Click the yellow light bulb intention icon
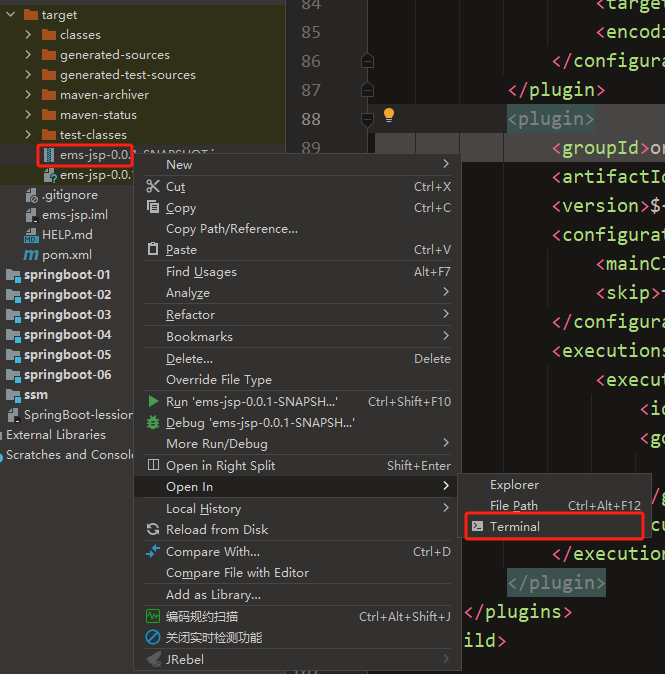The height and width of the screenshot is (674, 665). pos(389,115)
